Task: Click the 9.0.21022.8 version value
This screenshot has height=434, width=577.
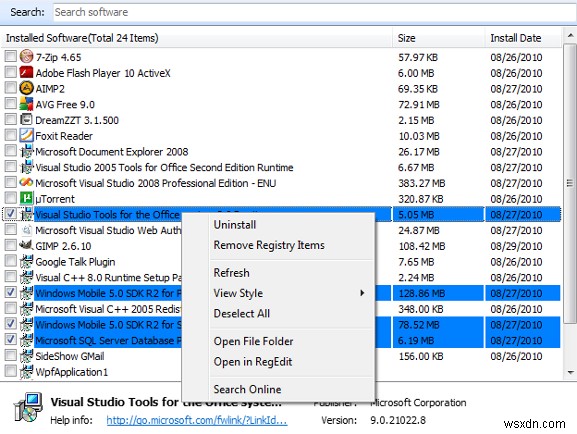Action: pos(398,420)
